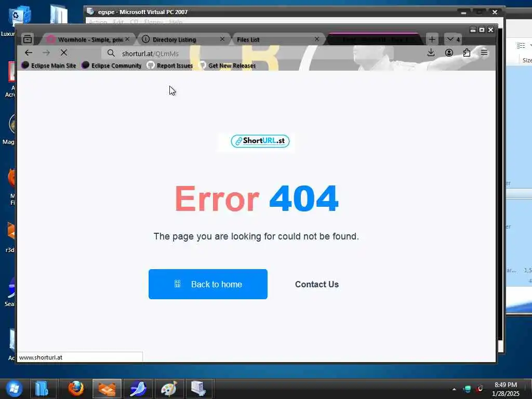Click the shorturl.at address bar

248,54
